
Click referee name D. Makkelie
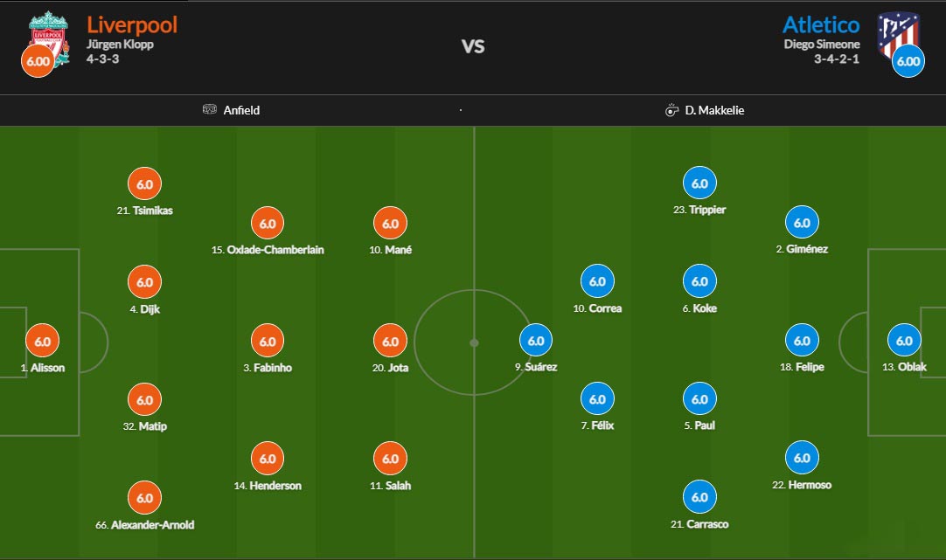tap(715, 110)
